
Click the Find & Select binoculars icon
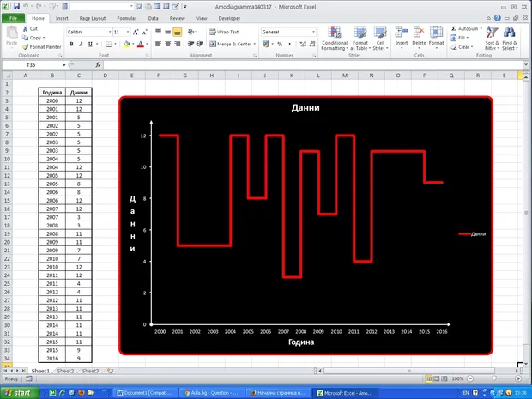coord(510,32)
